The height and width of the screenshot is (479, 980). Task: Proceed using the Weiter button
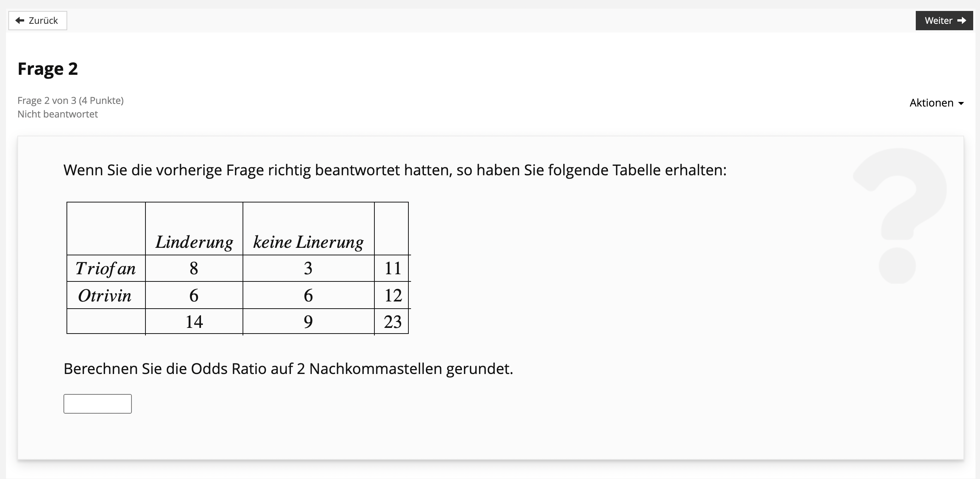pyautogui.click(x=944, y=20)
